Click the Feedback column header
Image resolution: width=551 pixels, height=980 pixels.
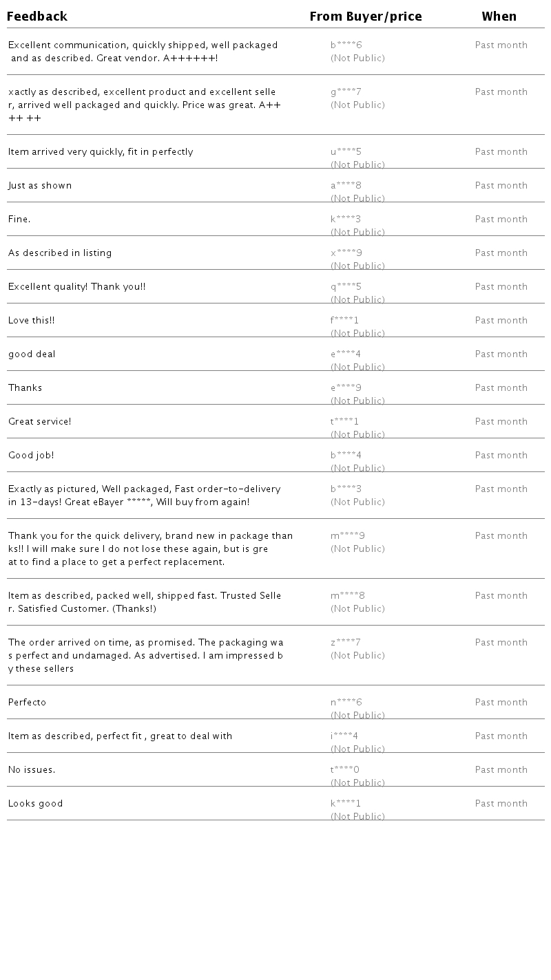coord(37,17)
